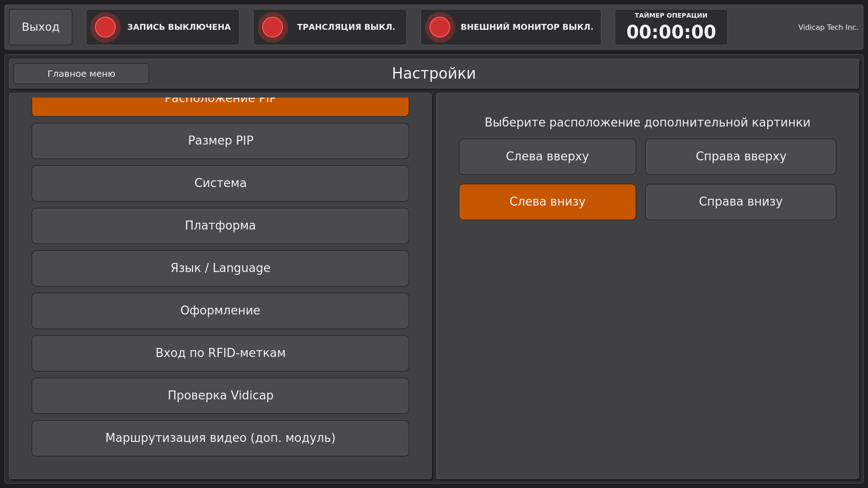Select PIP position Слева вверху
Screen dimensions: 868x488
pyautogui.click(x=547, y=157)
